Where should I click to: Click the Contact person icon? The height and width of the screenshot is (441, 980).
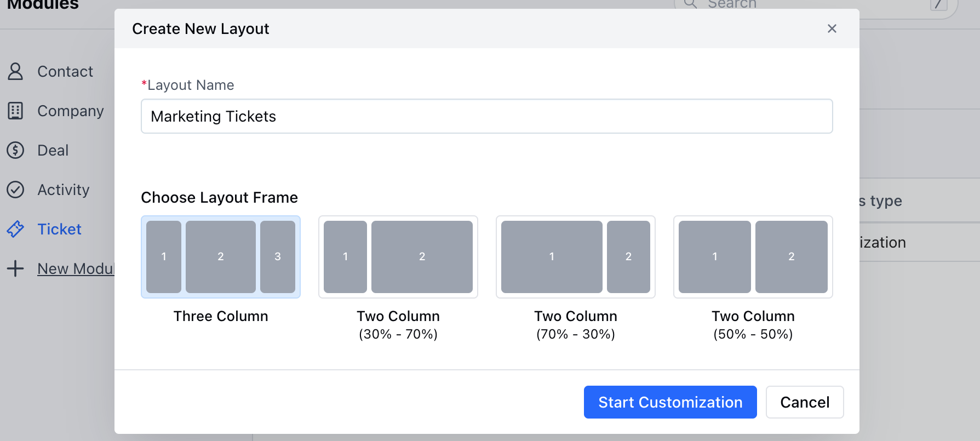point(15,71)
